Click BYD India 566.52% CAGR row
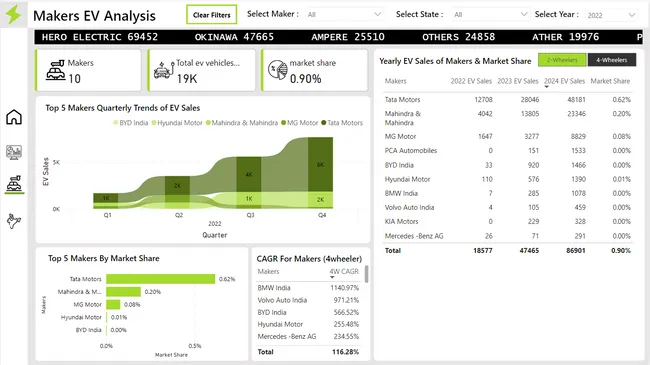 point(308,312)
